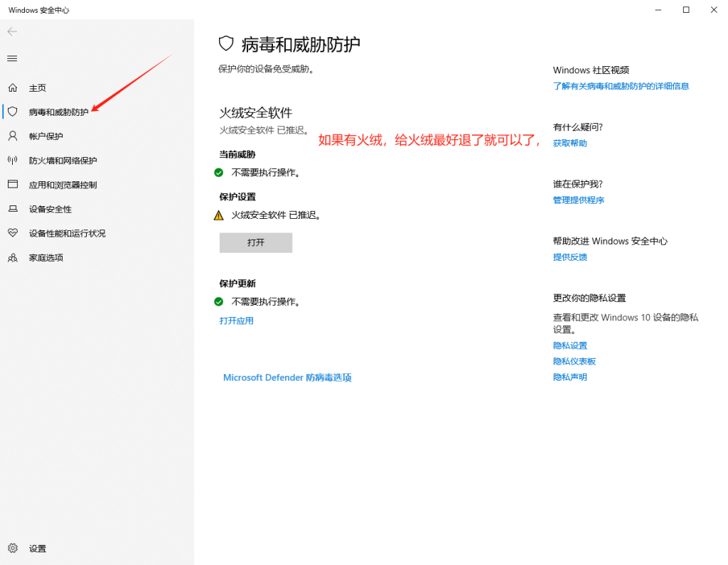728x565 pixels.
Task: Select 设备安全性 in sidebar
Action: (x=50, y=209)
